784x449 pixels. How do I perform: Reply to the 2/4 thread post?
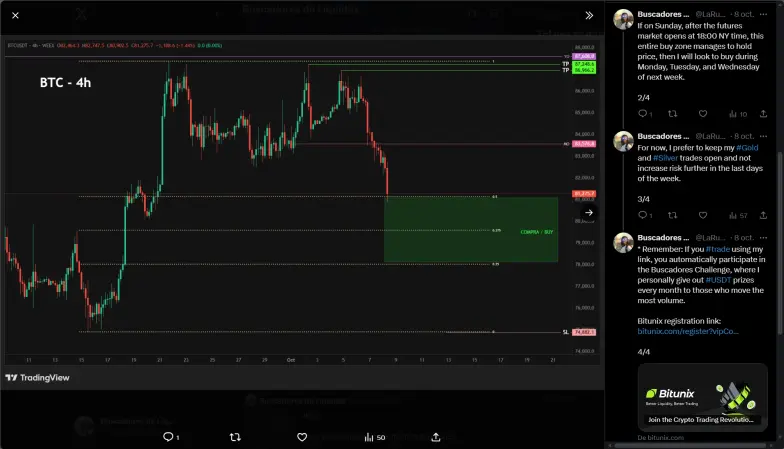point(645,114)
